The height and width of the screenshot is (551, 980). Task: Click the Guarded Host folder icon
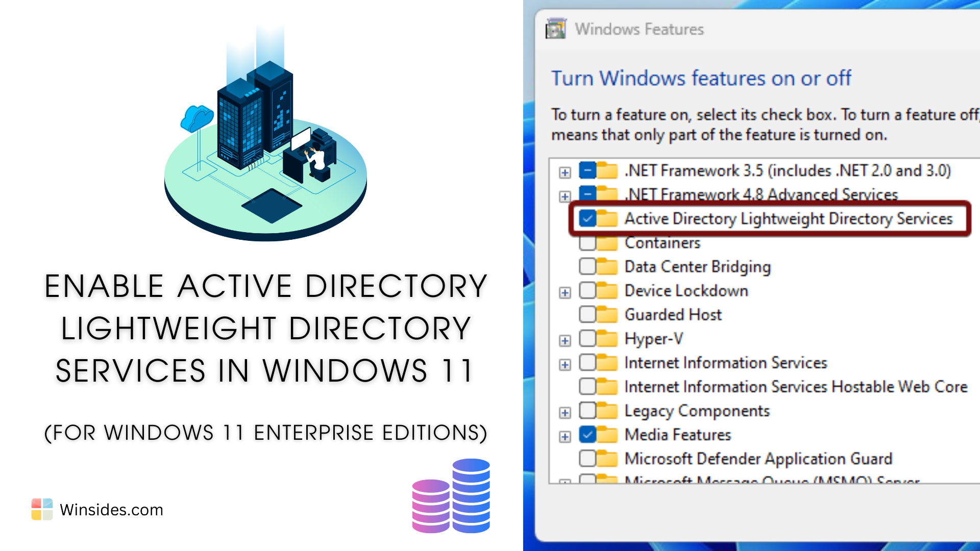(607, 314)
